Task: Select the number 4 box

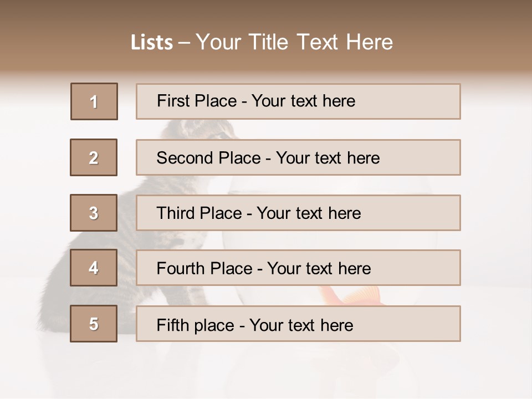Action: tap(94, 268)
